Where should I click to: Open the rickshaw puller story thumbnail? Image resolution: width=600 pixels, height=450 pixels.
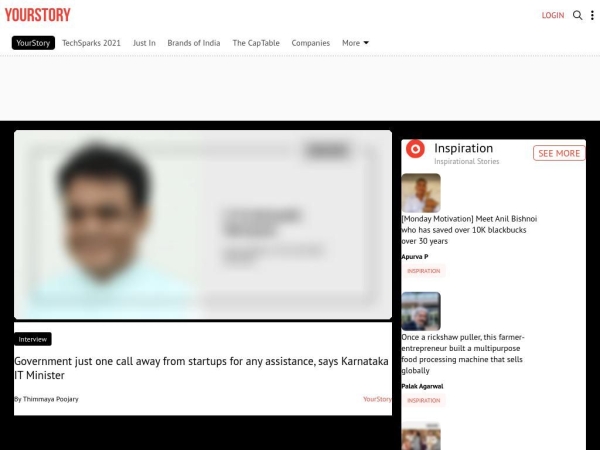point(421,311)
